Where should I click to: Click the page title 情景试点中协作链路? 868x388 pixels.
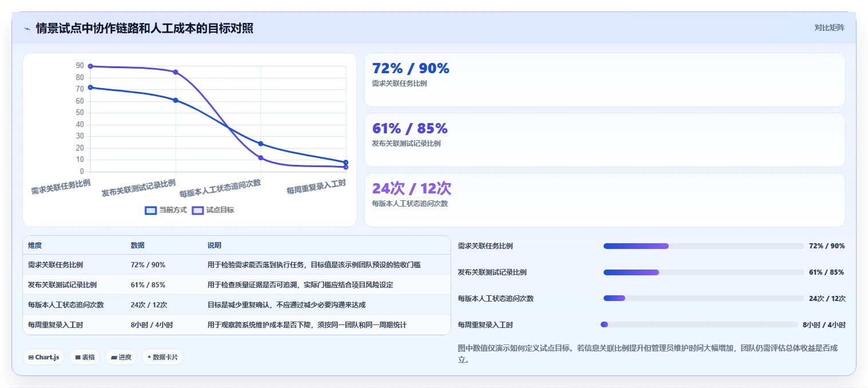(x=144, y=28)
